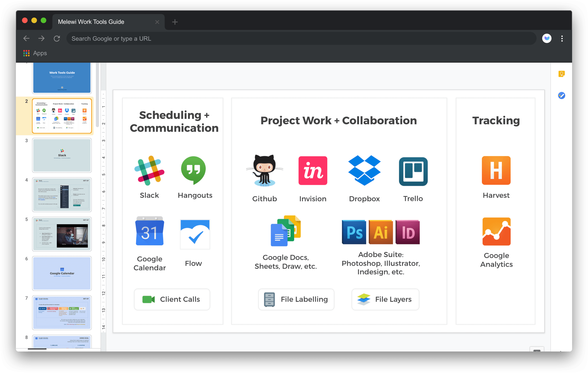Open the Client Calls button
Image resolution: width=588 pixels, height=373 pixels.
tap(172, 299)
